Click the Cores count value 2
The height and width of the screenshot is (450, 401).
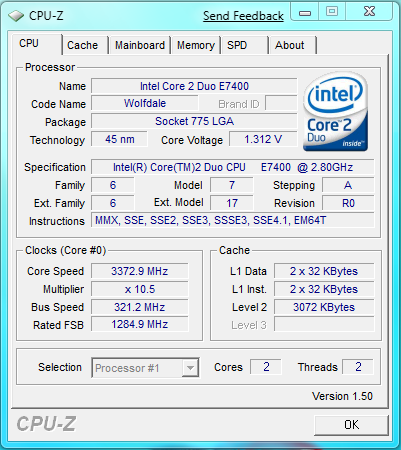coord(266,367)
